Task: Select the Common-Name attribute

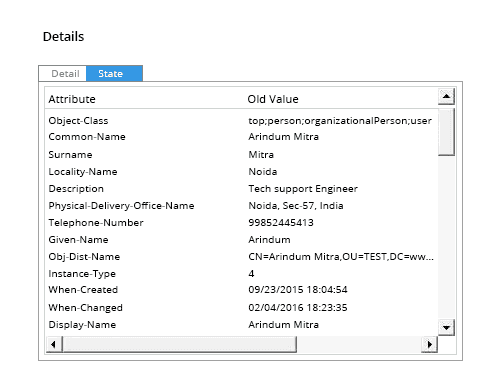Action: point(87,137)
